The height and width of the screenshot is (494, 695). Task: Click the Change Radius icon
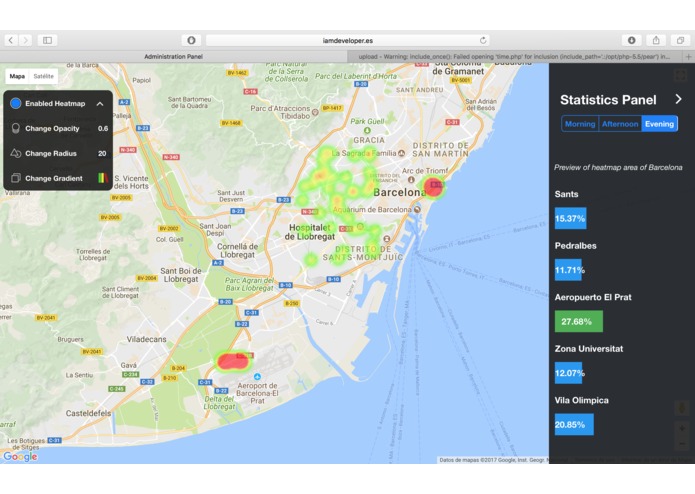(16, 153)
